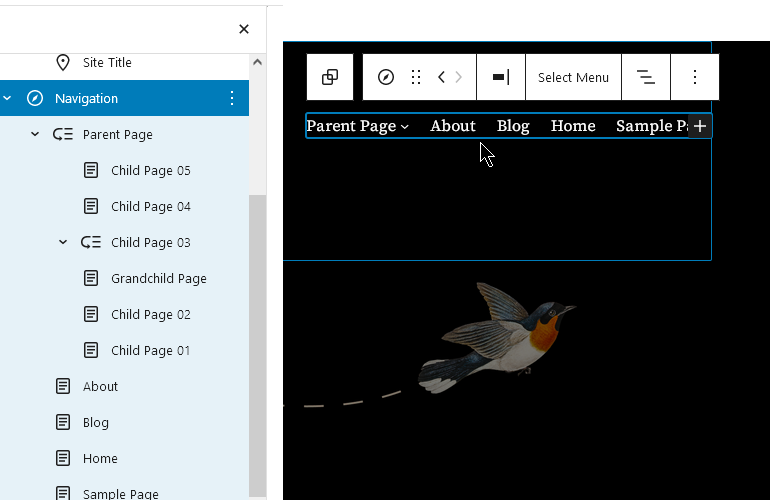Click the drag handle in block toolbar
Image resolution: width=770 pixels, height=500 pixels.
[416, 77]
